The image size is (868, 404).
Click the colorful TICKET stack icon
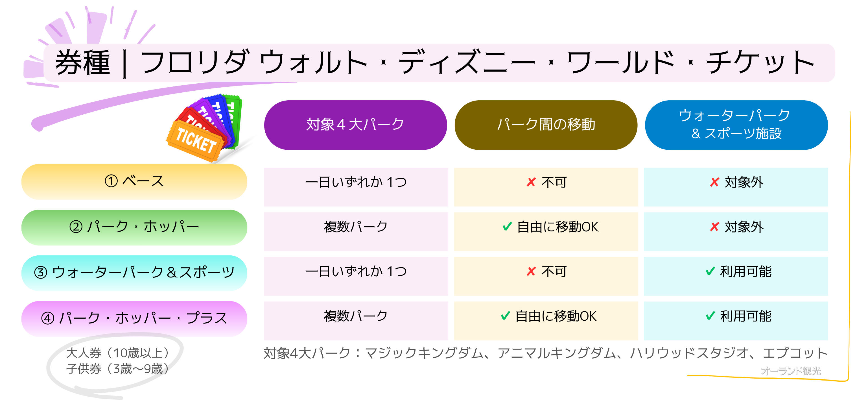pyautogui.click(x=205, y=128)
